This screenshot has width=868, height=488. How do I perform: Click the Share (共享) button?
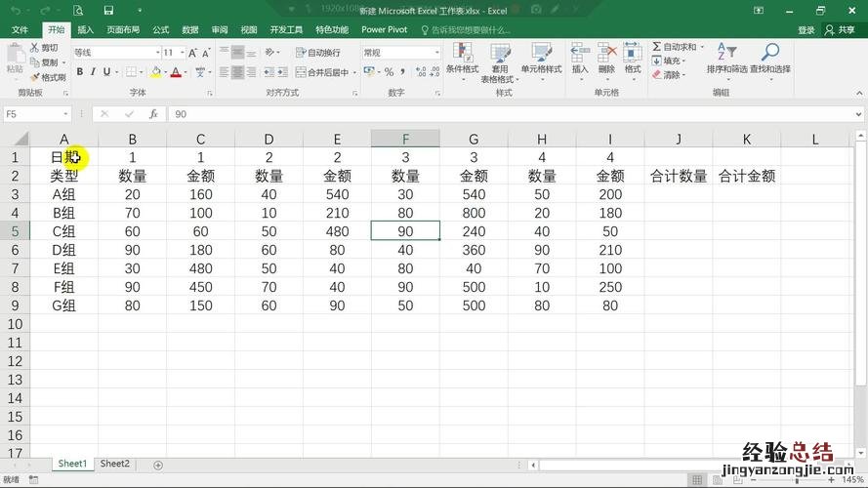pyautogui.click(x=840, y=30)
